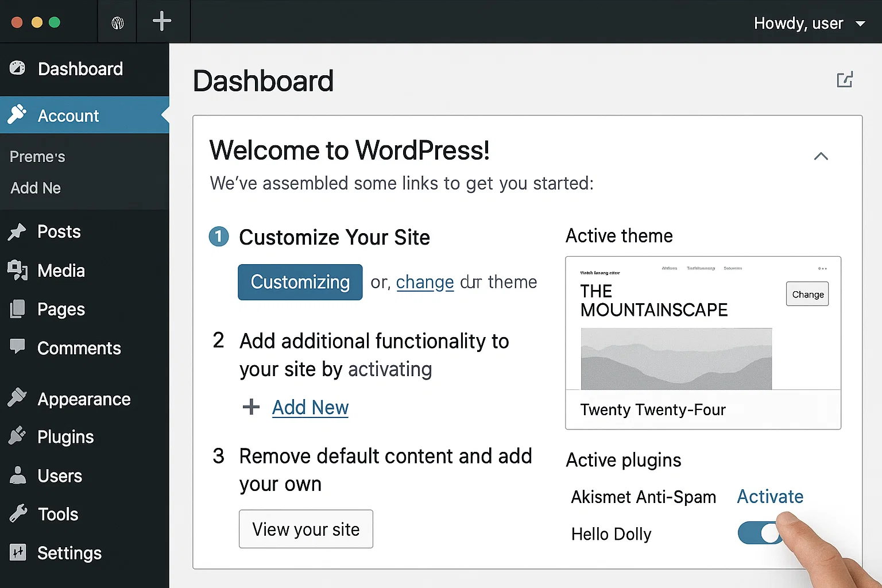Click the WordPress logo in the toolbar
Viewport: 882px width, 588px height.
[117, 22]
